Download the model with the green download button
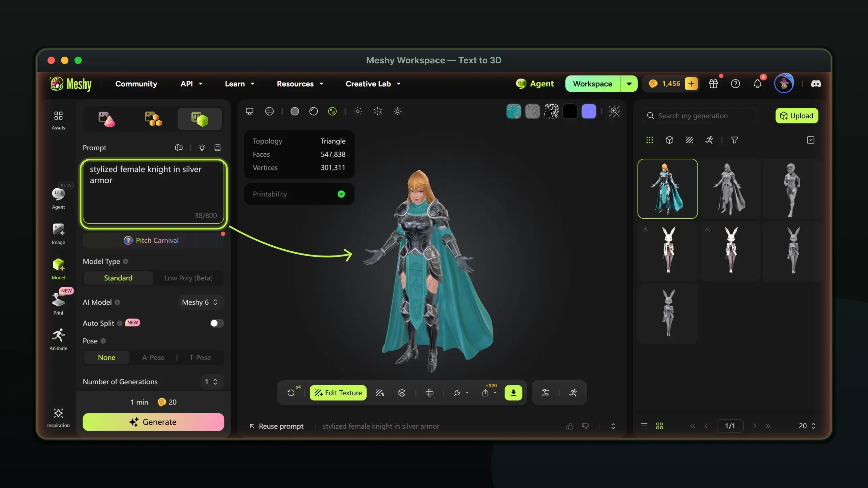Image resolution: width=868 pixels, height=488 pixels. 513,393
